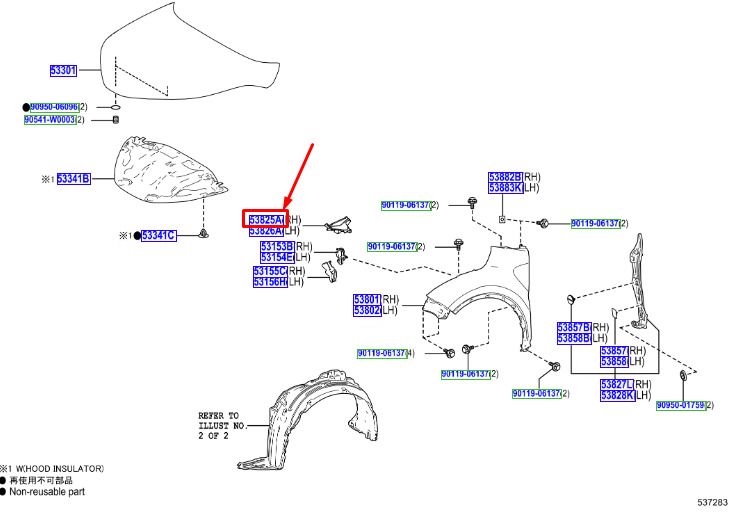Select the 53341C clip part label
731x519 pixels.
pos(157,236)
